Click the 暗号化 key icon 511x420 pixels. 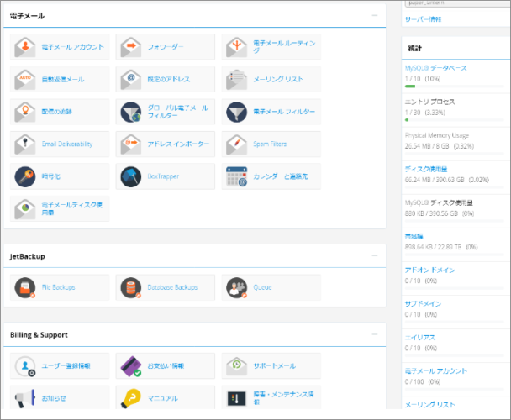coord(26,176)
